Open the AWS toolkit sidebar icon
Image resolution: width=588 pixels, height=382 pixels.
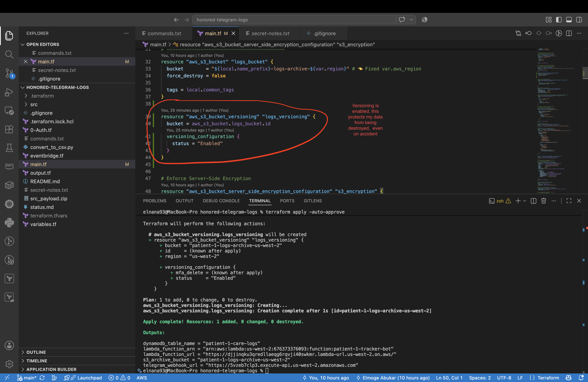tap(9, 166)
